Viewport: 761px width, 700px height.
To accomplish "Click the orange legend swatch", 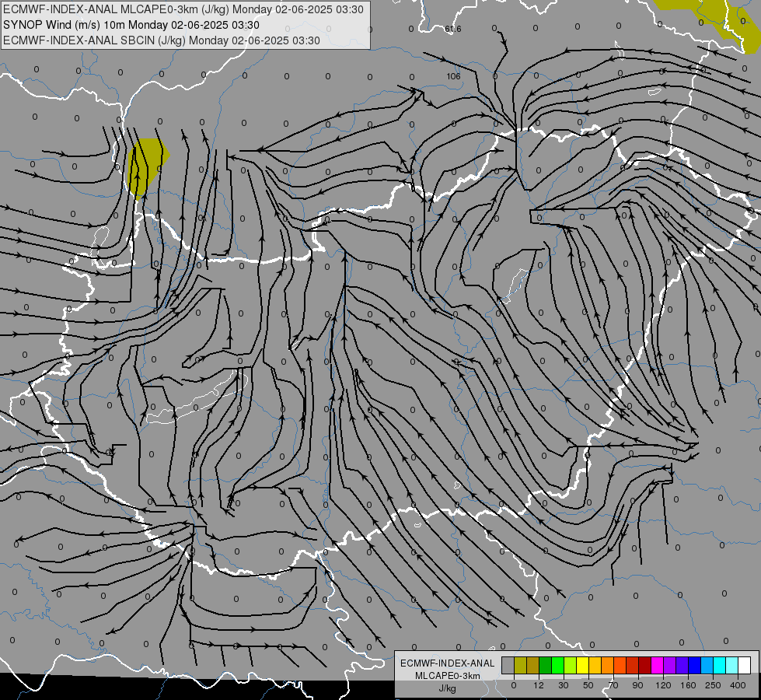I will point(608,665).
